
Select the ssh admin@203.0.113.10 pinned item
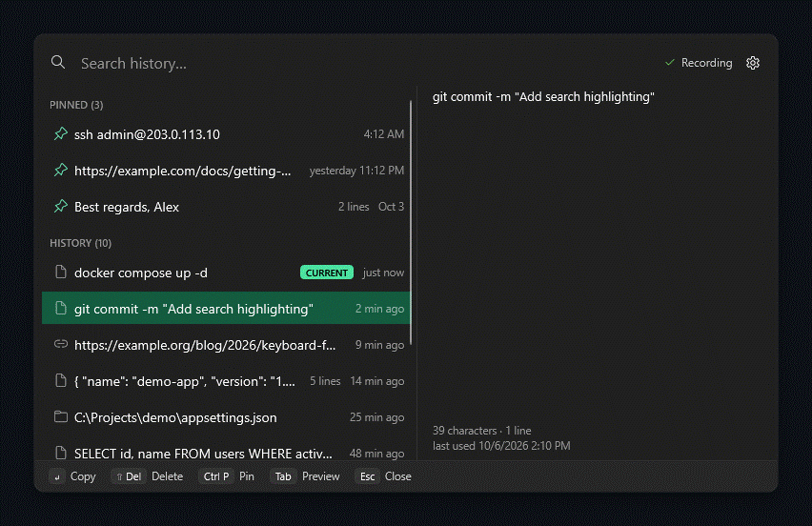227,134
